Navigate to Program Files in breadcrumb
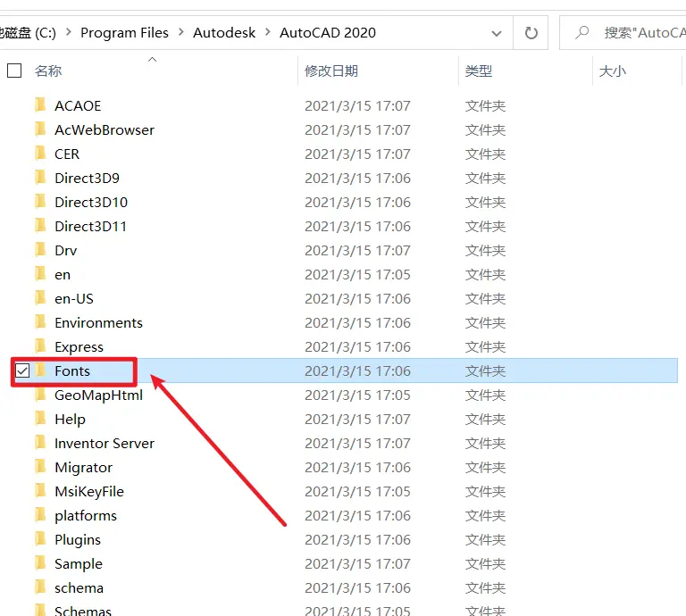This screenshot has width=686, height=616. point(124,33)
